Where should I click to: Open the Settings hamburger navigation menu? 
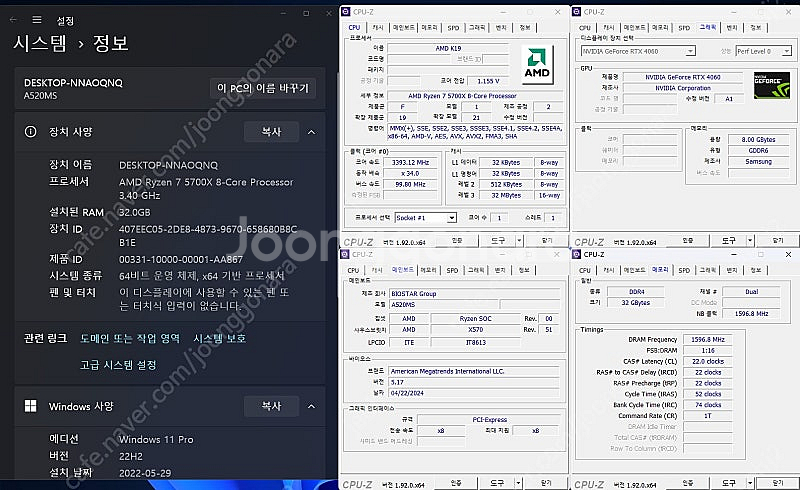coord(37,20)
